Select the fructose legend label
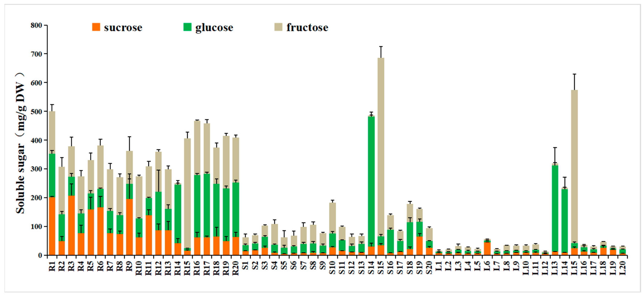 pos(307,27)
